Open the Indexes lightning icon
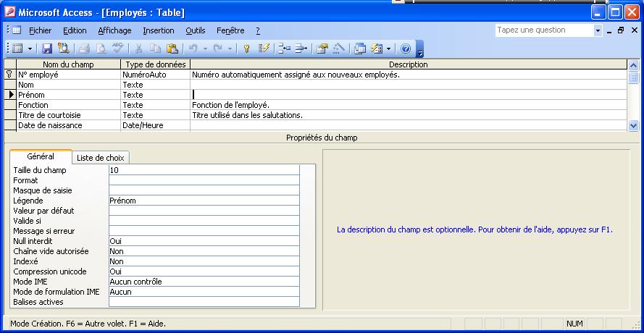Screen dimensions: 644x333 tap(264, 49)
